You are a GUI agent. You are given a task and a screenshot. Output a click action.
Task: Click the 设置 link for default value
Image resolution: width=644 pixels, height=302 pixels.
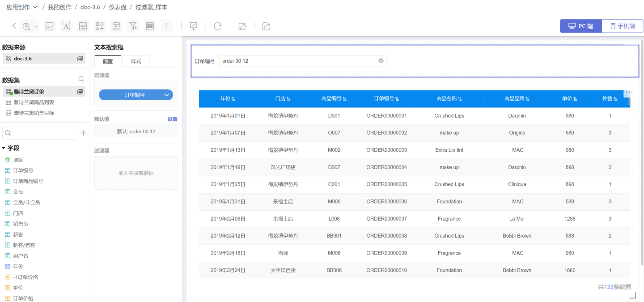172,119
